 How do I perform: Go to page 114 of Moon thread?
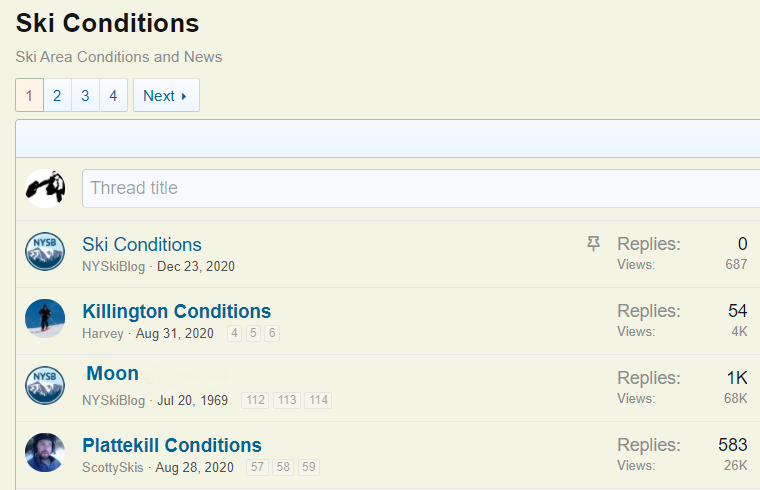[x=319, y=401]
